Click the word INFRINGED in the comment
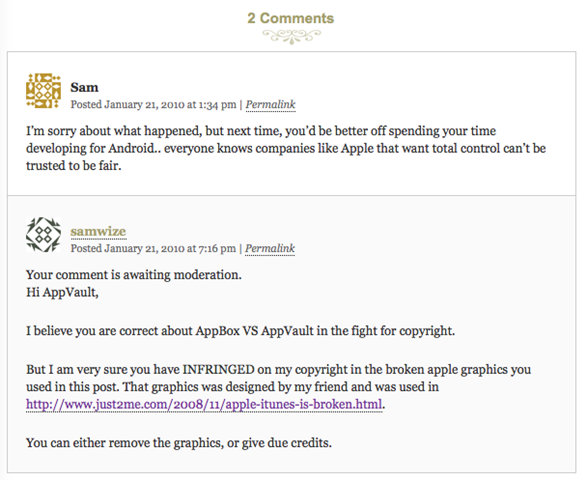 click(x=219, y=370)
